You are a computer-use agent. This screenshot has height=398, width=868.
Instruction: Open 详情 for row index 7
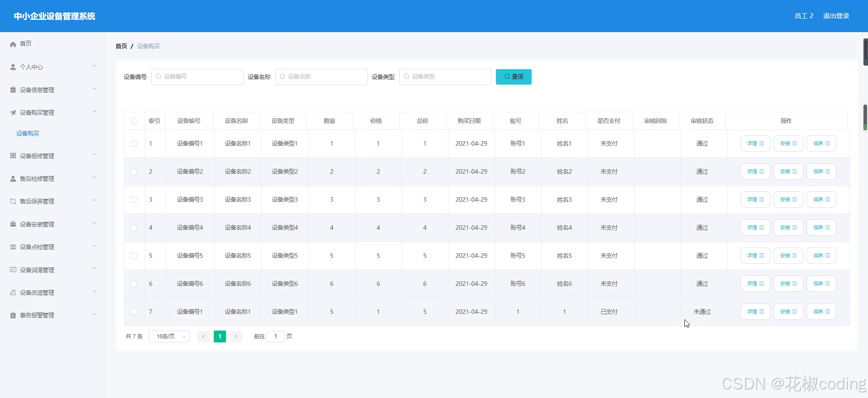755,312
